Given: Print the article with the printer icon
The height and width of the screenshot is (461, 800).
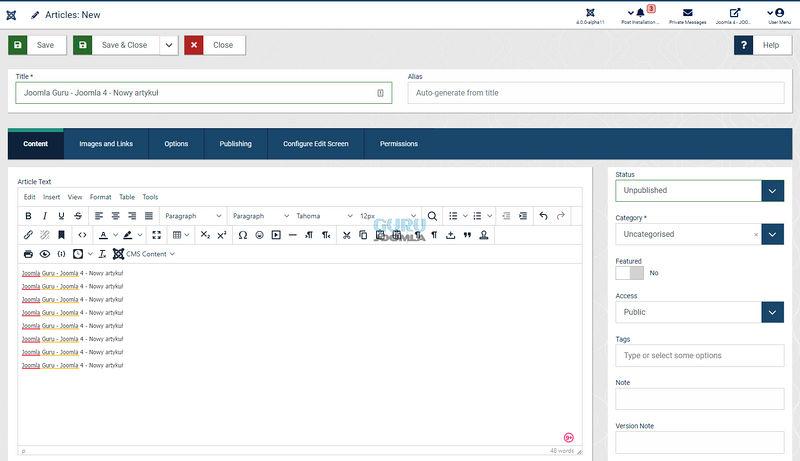Looking at the screenshot, I should pyautogui.click(x=29, y=253).
